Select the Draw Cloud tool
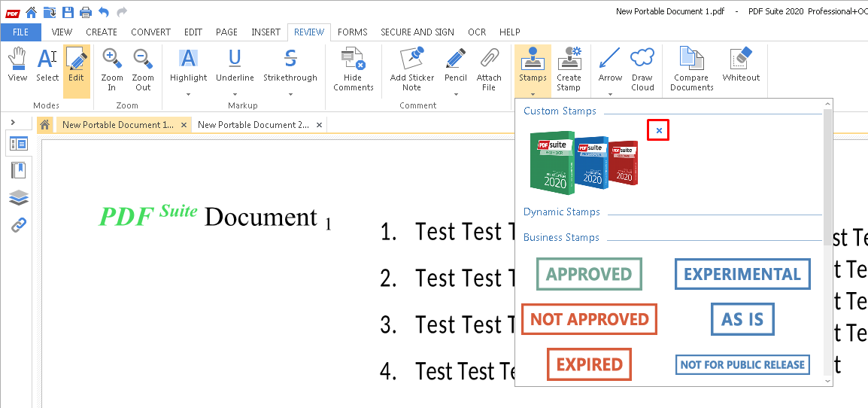 [x=642, y=70]
